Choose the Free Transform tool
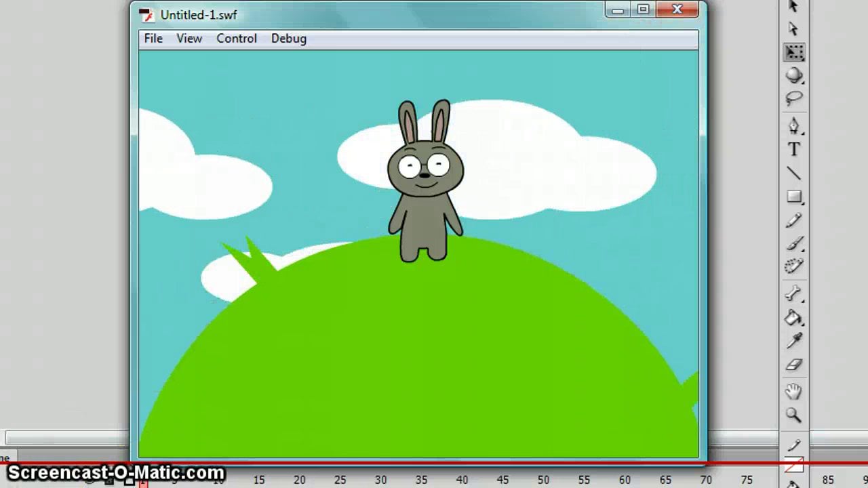The height and width of the screenshot is (488, 868). pyautogui.click(x=794, y=52)
